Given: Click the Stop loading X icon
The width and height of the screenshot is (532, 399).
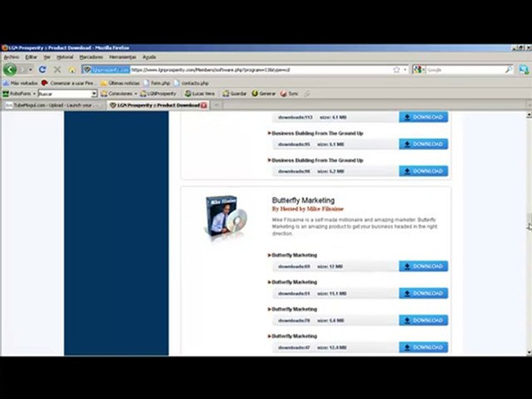Looking at the screenshot, I should (57, 70).
